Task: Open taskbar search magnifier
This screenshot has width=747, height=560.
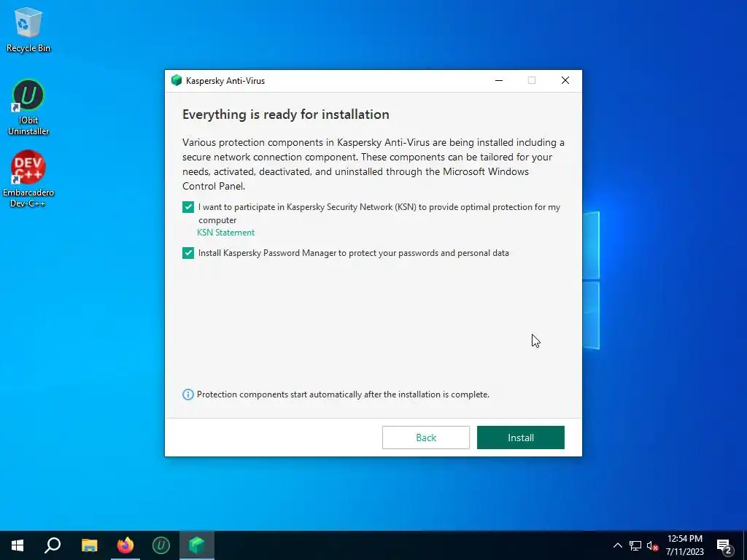Action: (x=53, y=545)
